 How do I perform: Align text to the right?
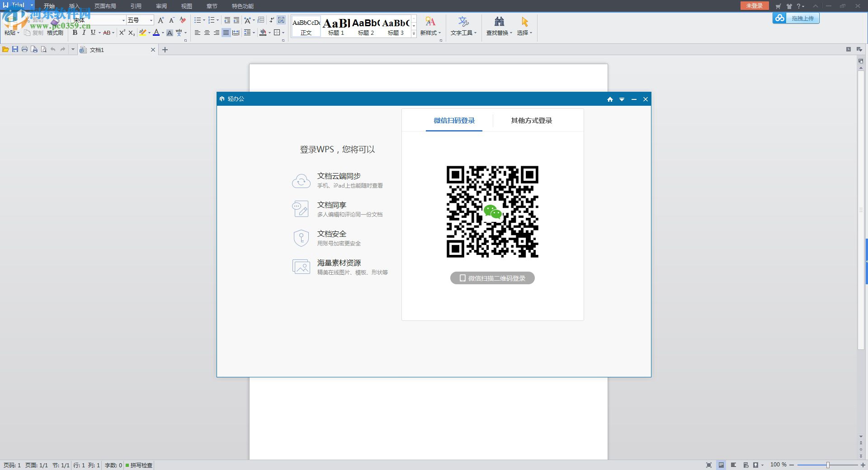[x=217, y=33]
